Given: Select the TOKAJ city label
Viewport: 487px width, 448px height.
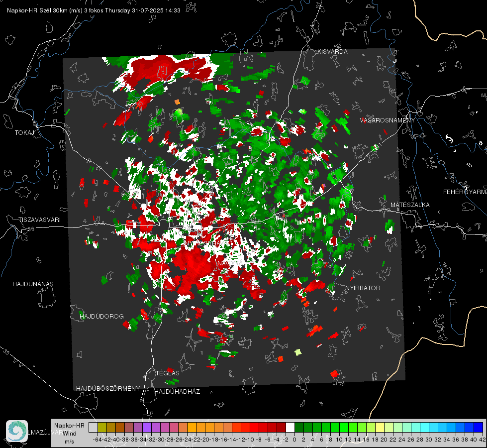Looking at the screenshot, I should (x=24, y=133).
